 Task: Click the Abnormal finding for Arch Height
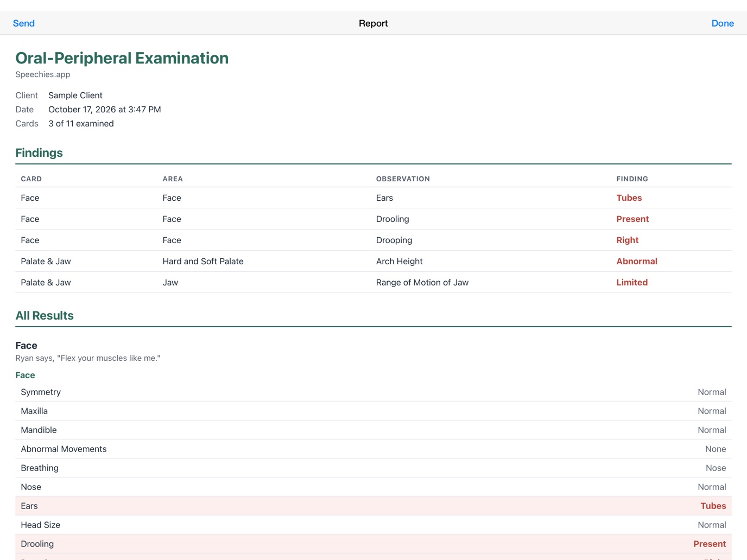[636, 262]
